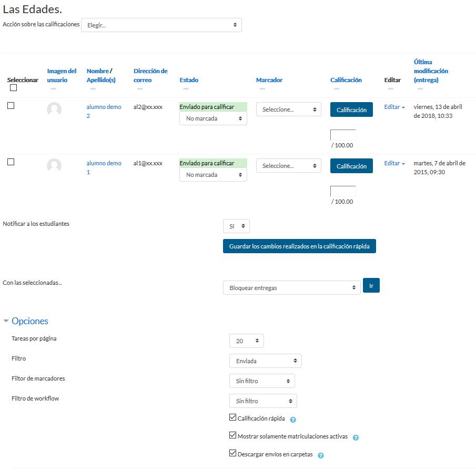Click date martes, 7 de abril de 2015
Viewport: 476px width, 469px height.
[x=439, y=168]
